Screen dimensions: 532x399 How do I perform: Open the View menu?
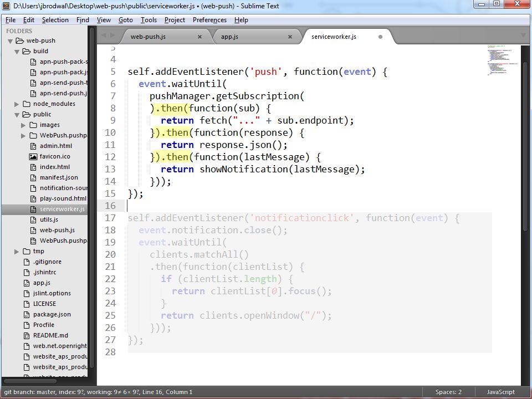coord(104,20)
